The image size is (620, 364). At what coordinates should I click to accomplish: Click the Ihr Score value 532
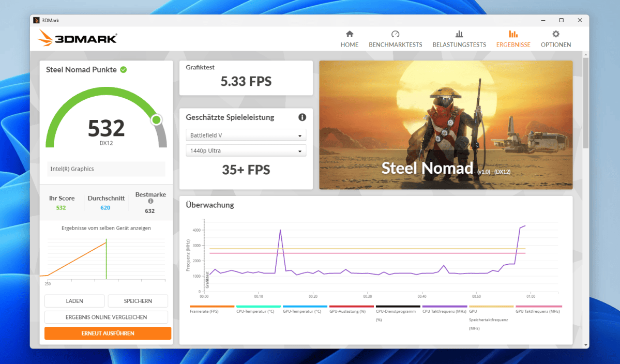tap(61, 207)
